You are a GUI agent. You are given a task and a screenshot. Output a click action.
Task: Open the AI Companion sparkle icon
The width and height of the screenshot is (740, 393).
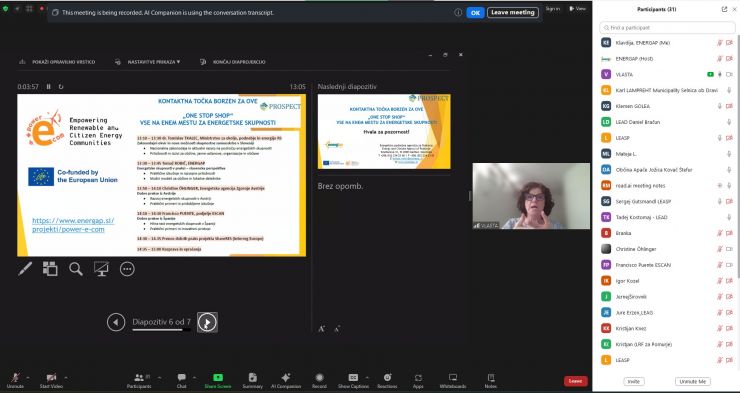[286, 377]
